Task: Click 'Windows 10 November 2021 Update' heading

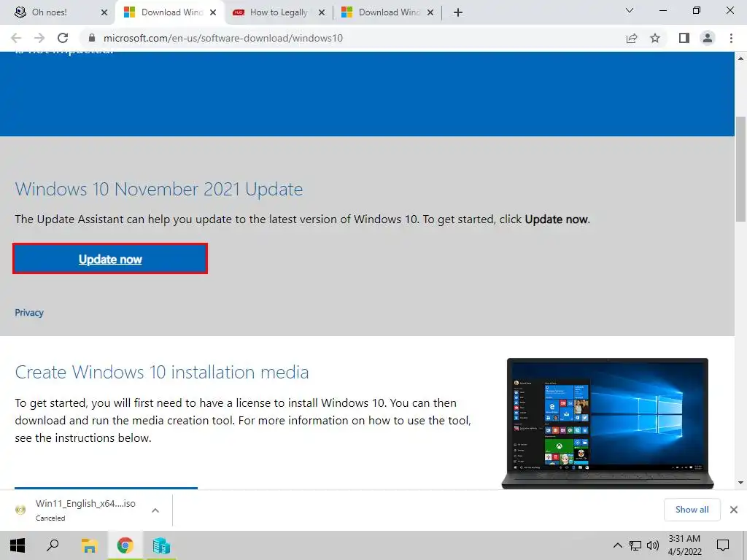Action: (158, 190)
